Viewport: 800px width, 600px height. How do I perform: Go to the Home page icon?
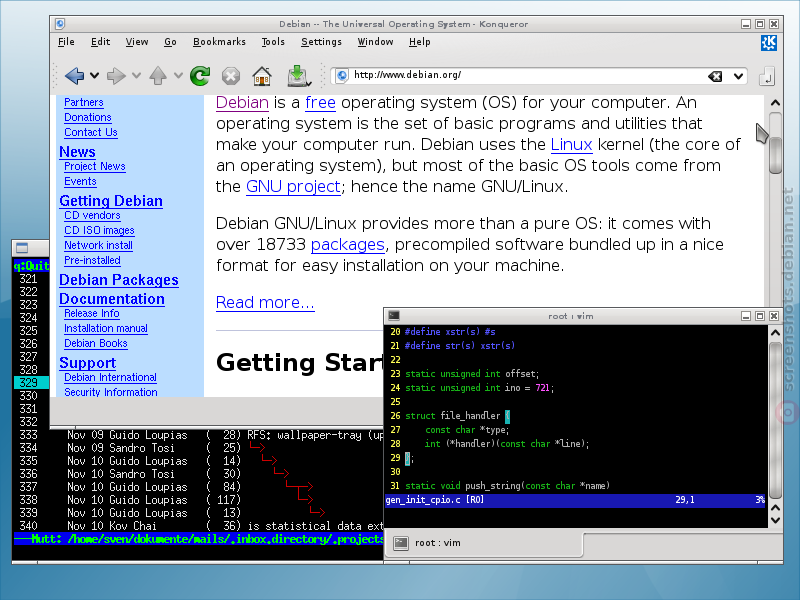click(x=262, y=76)
